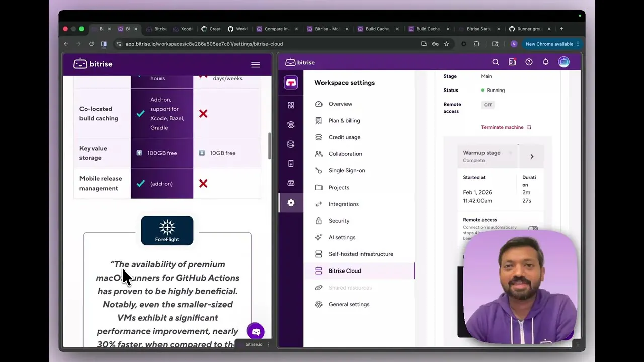Open the notifications bell
The image size is (644, 362).
tap(545, 62)
